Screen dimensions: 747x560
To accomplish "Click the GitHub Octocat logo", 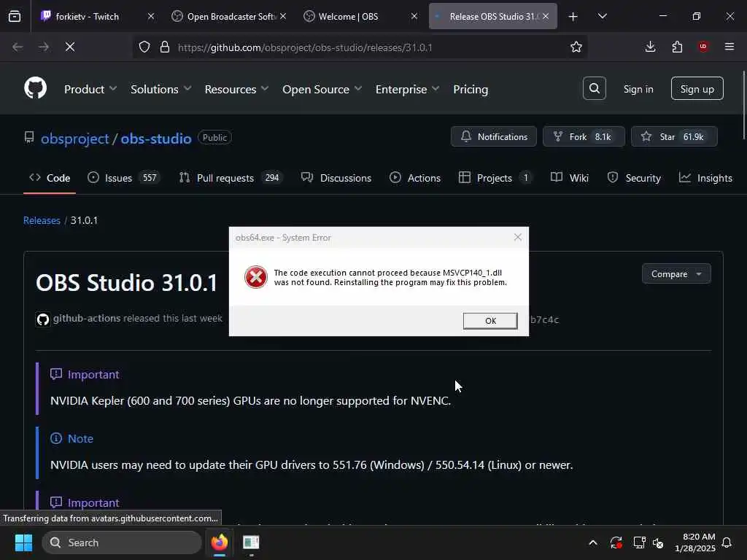I will point(35,88).
